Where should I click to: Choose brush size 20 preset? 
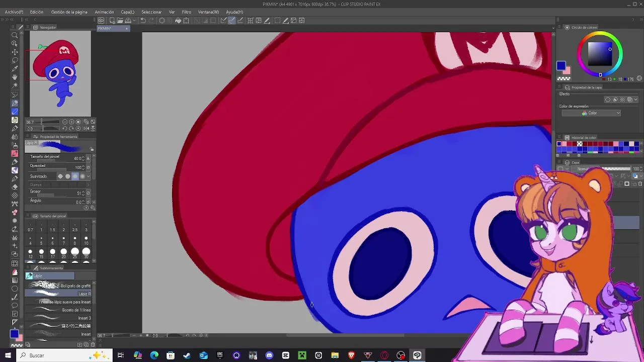click(x=63, y=253)
